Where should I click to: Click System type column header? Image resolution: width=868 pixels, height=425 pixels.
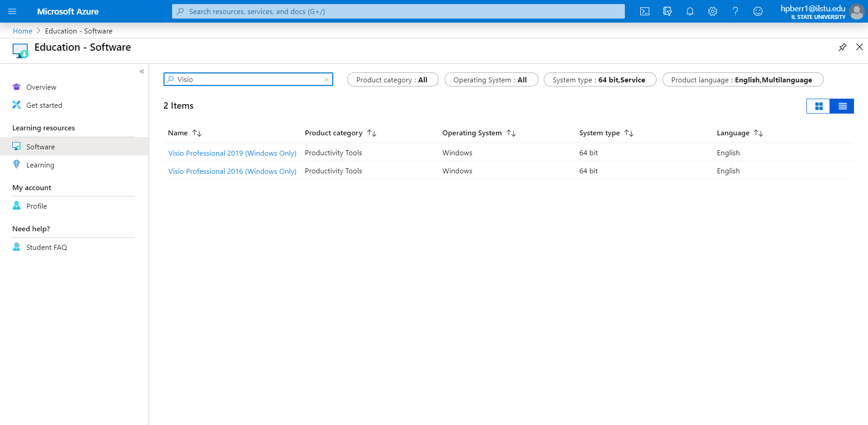pos(599,133)
